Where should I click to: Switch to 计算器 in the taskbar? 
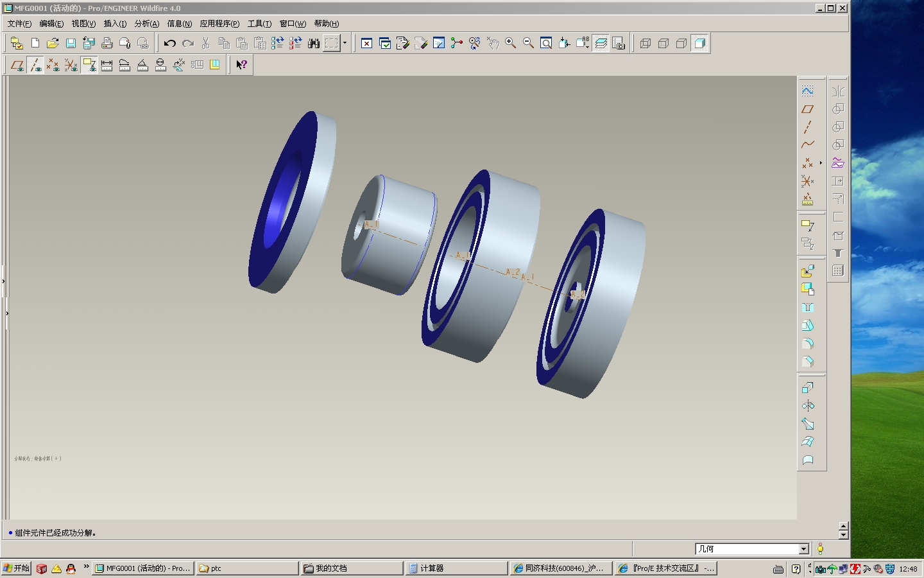(x=456, y=568)
